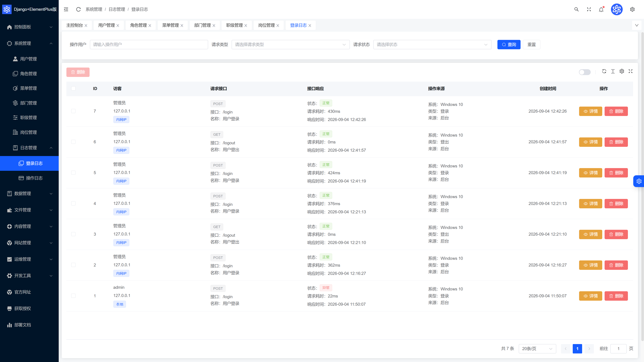Click the page refresh icon beside breadcrumb
Viewport: 644px width, 362px height.
(78, 9)
